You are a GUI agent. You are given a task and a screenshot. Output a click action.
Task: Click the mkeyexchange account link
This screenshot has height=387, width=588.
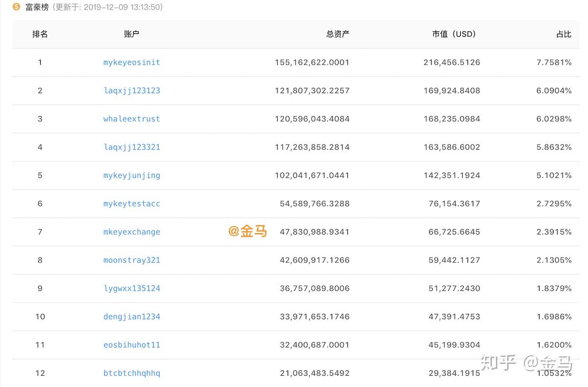(x=131, y=232)
